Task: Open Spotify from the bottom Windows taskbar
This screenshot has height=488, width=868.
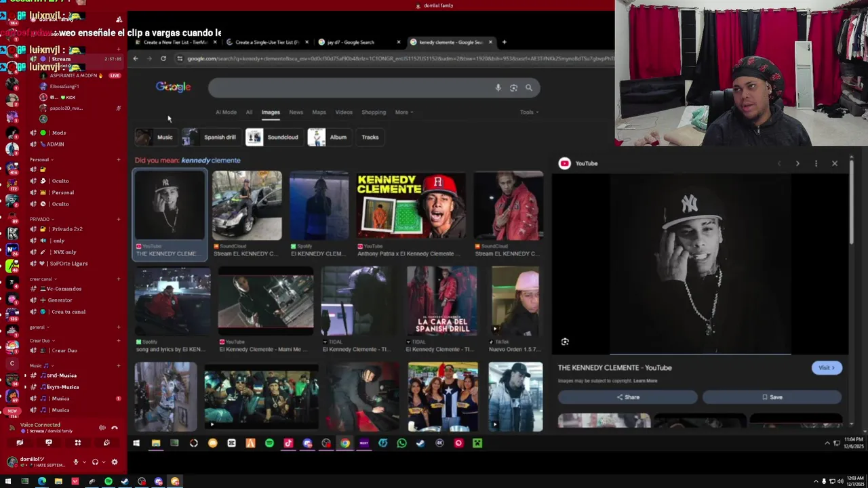Action: tap(108, 481)
